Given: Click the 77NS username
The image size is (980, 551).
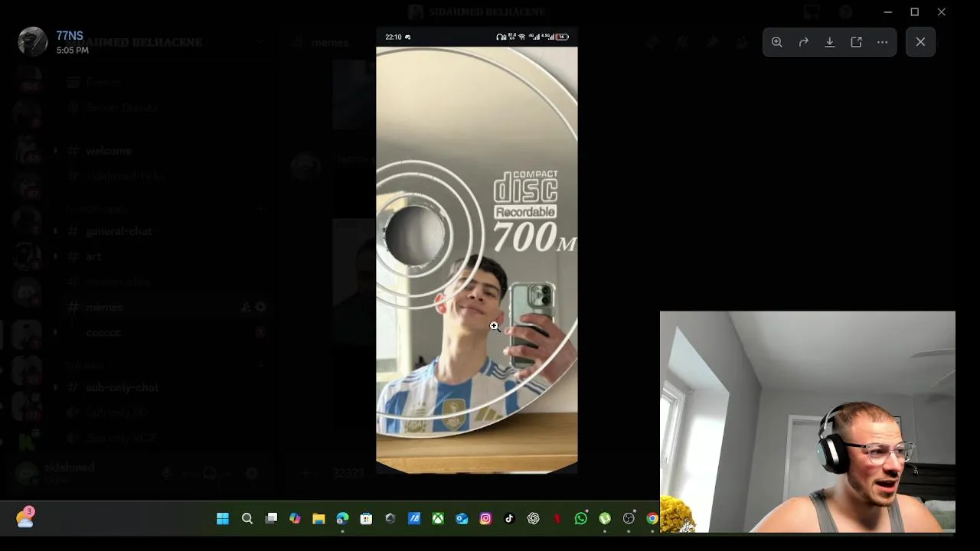Looking at the screenshot, I should coord(69,36).
